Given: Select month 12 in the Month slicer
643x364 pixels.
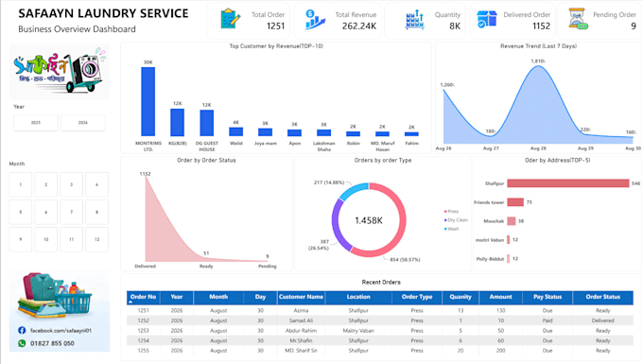Looking at the screenshot, I should click(x=96, y=239).
